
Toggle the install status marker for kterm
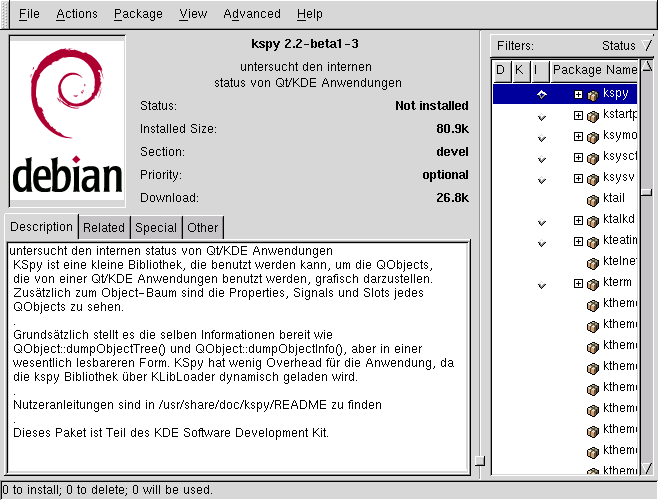(x=541, y=284)
